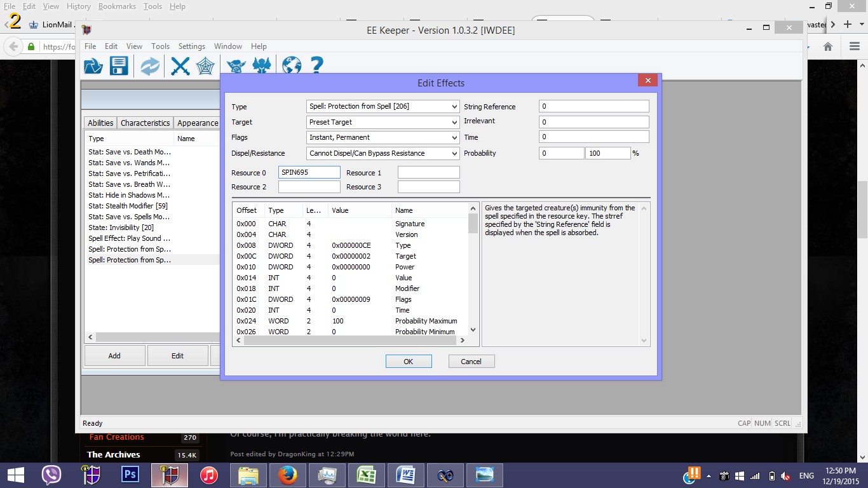Open iTunes from the taskbar
868x488 pixels.
point(208,475)
